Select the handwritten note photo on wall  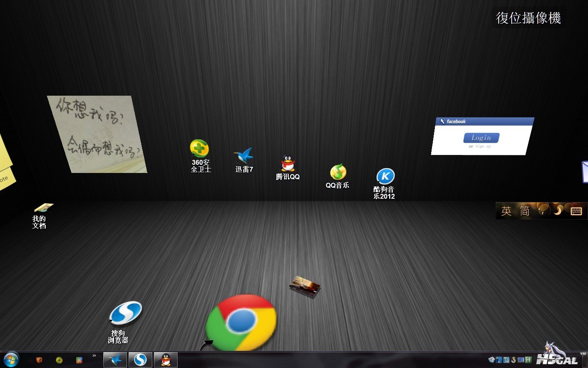97,134
